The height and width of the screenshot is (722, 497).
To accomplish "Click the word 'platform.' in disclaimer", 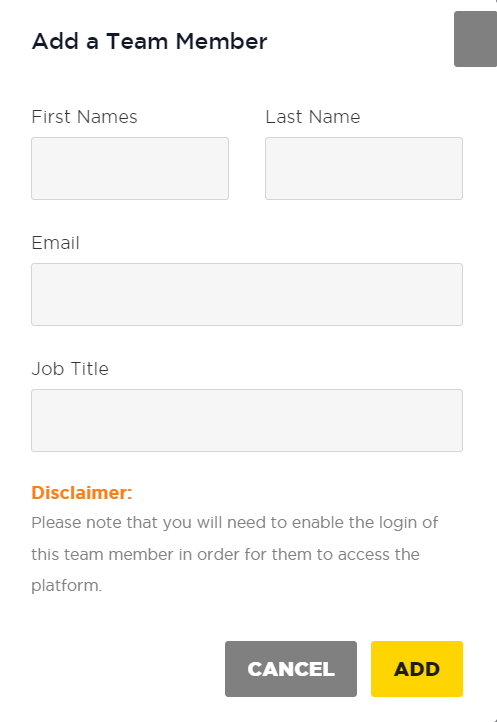I will pyautogui.click(x=66, y=586).
